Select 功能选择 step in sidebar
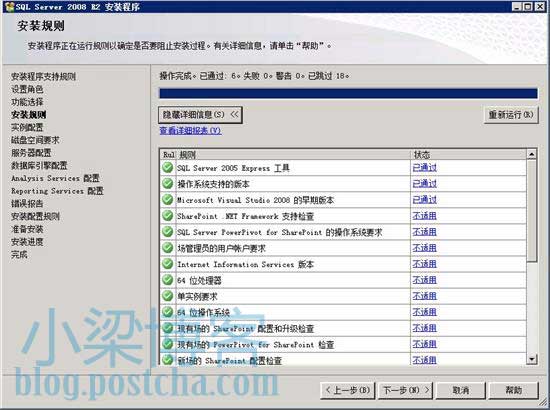Image resolution: width=550 pixels, height=410 pixels. (x=27, y=102)
